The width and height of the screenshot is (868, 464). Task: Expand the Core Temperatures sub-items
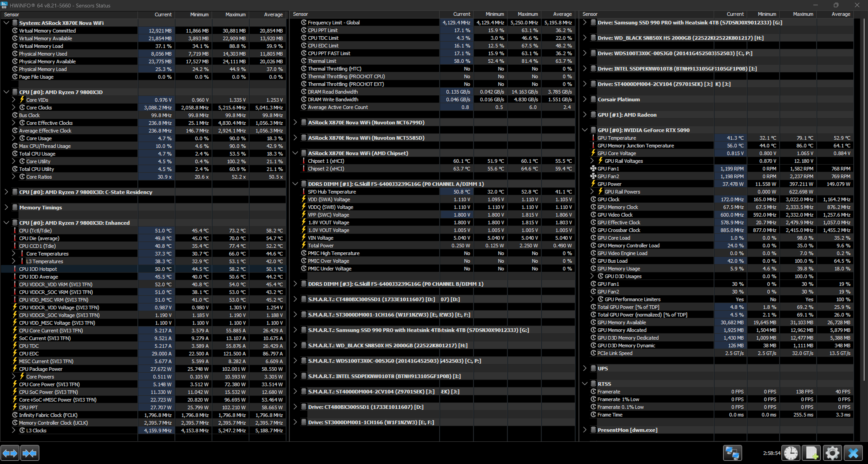(14, 253)
